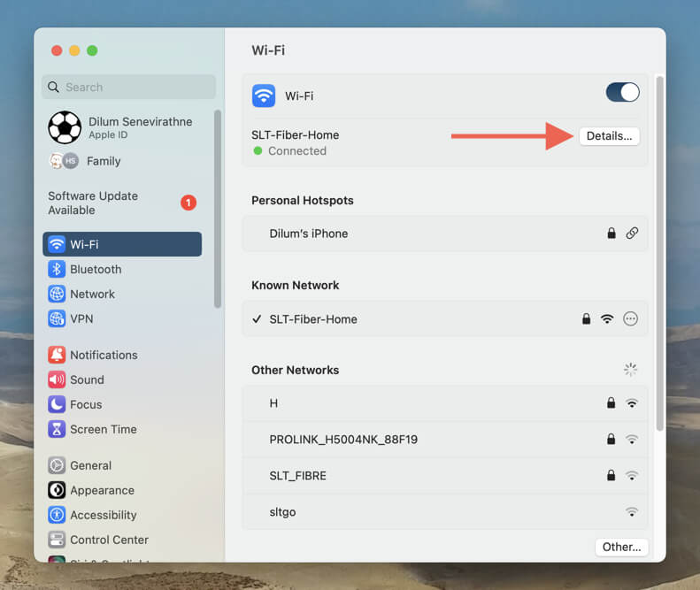Click the Focus moon icon
Image resolution: width=700 pixels, height=590 pixels.
click(57, 404)
